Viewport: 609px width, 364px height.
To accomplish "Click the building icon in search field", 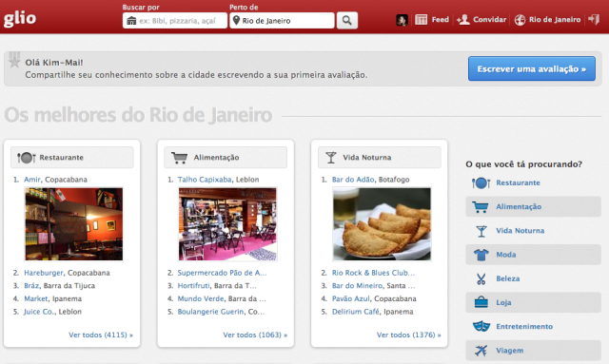I will [x=131, y=21].
